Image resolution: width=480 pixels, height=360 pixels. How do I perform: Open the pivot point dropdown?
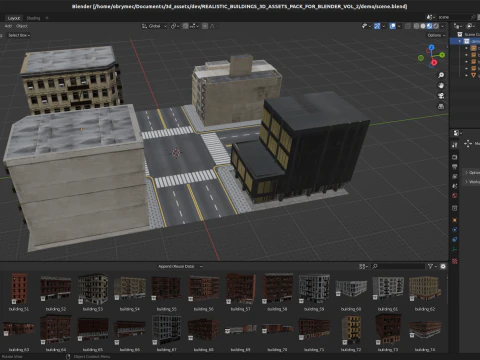pyautogui.click(x=175, y=26)
